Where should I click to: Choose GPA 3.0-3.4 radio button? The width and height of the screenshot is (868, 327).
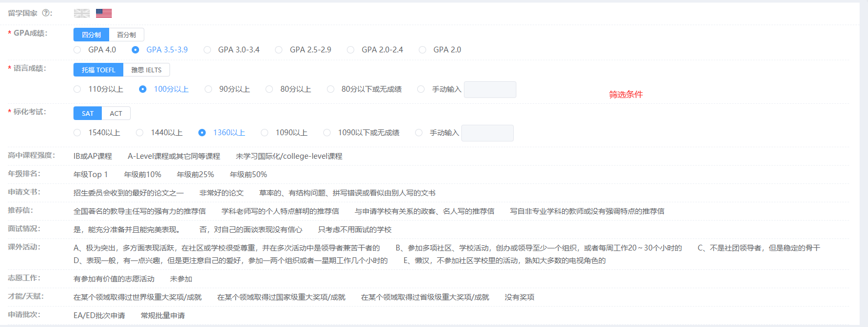(x=207, y=50)
